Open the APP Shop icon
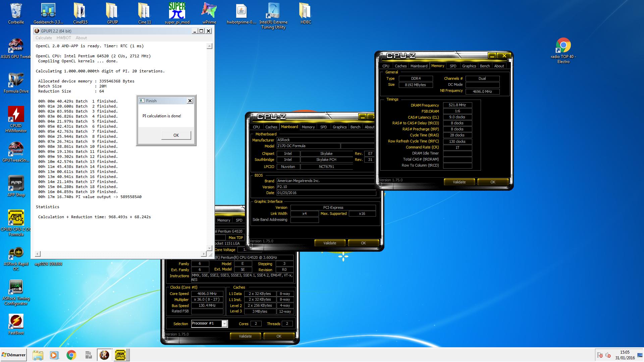Image resolution: width=644 pixels, height=362 pixels. [x=16, y=186]
